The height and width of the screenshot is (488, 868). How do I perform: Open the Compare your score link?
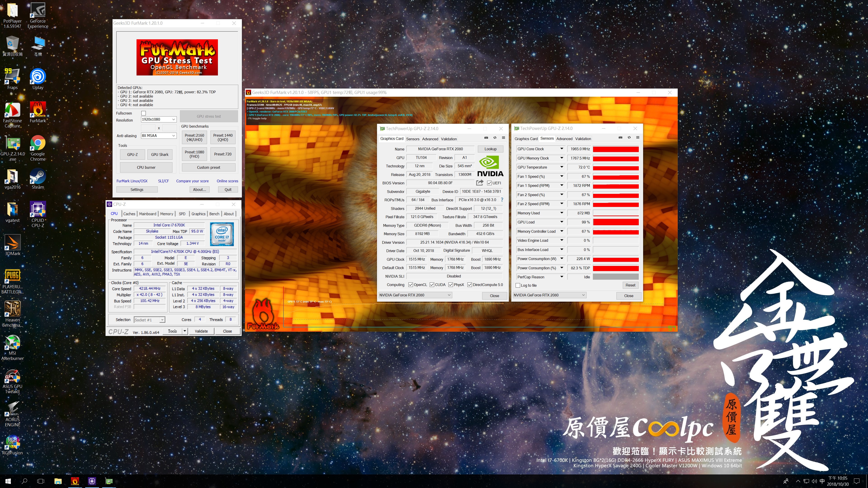(x=192, y=181)
